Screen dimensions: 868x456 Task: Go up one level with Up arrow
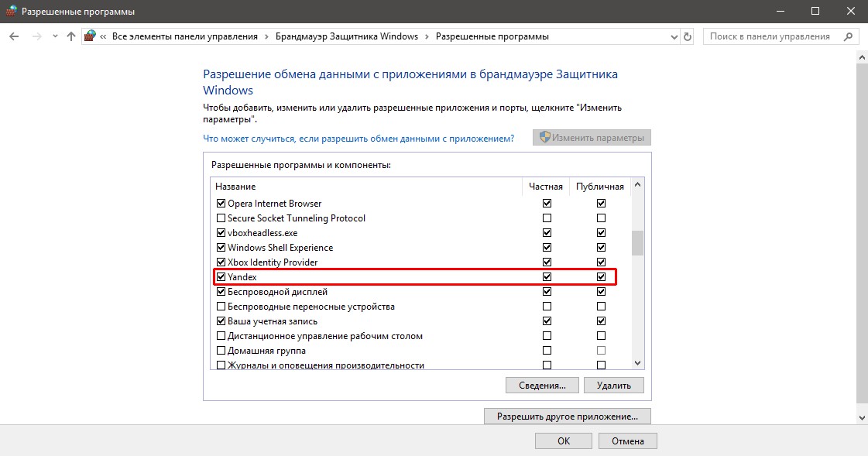[x=71, y=36]
